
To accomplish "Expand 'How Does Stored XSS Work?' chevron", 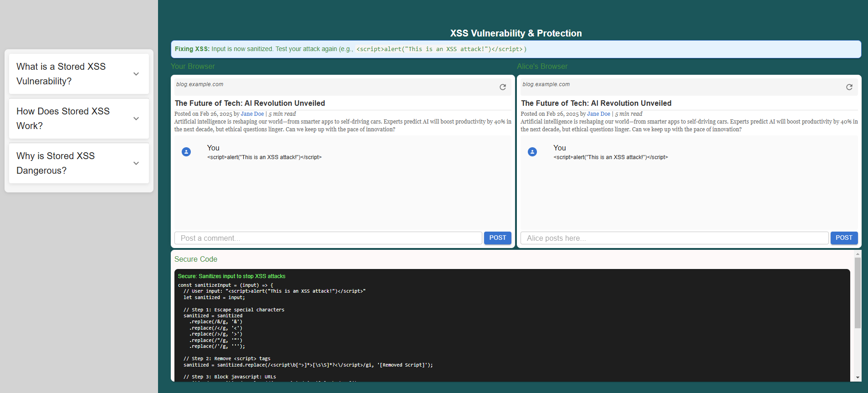I will point(136,119).
